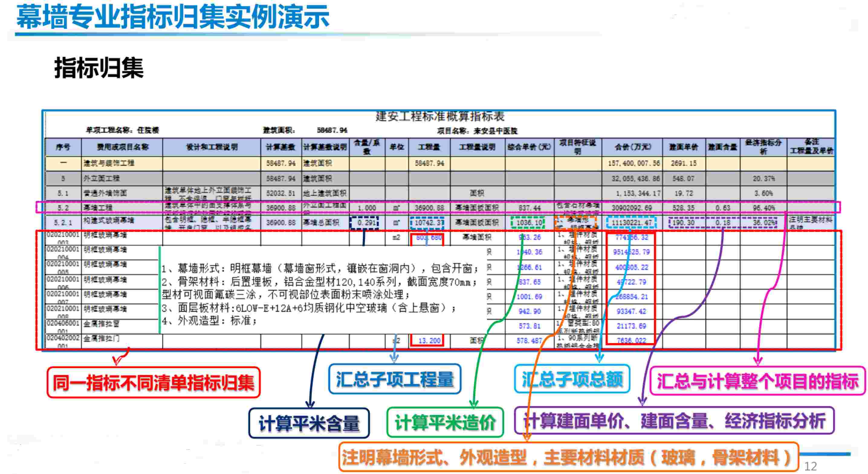Screen dimensions: 868x474
Task: Click the cyan '汇总子项总额' label box
Action: point(572,379)
